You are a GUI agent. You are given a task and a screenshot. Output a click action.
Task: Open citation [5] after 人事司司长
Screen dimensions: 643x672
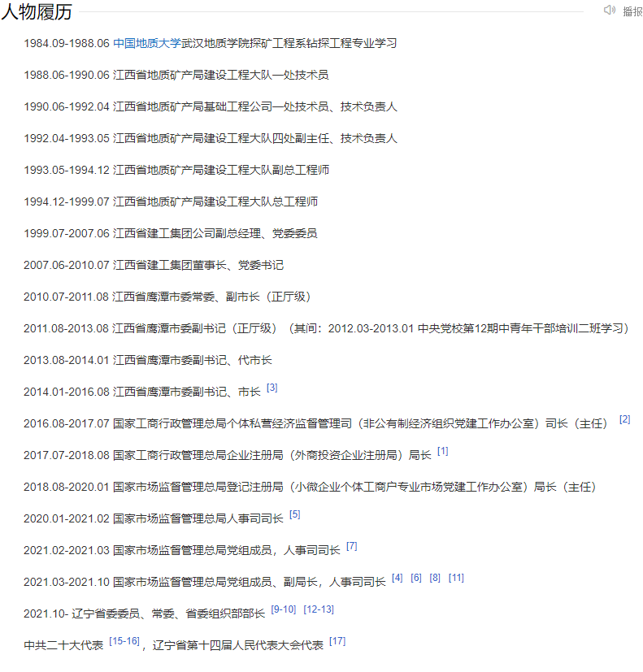pos(294,514)
